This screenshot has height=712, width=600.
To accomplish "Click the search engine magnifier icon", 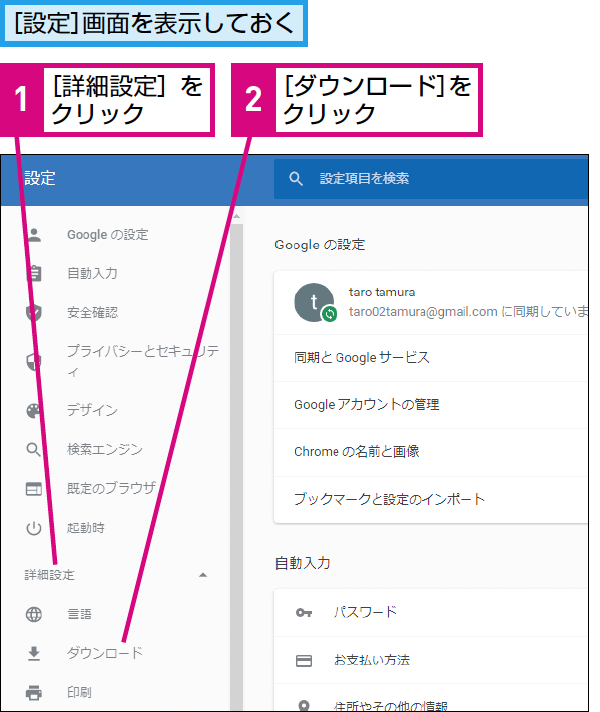I will (x=34, y=449).
